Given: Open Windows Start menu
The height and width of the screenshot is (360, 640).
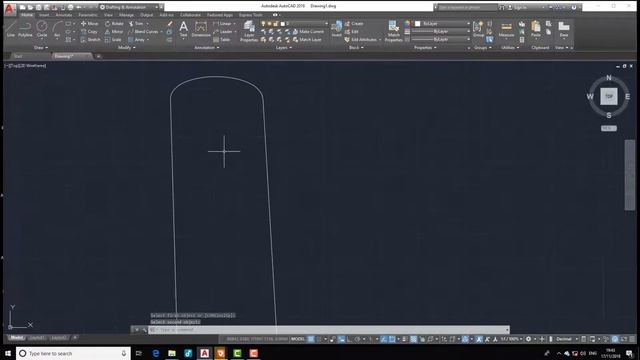Looking at the screenshot, I should point(8,353).
